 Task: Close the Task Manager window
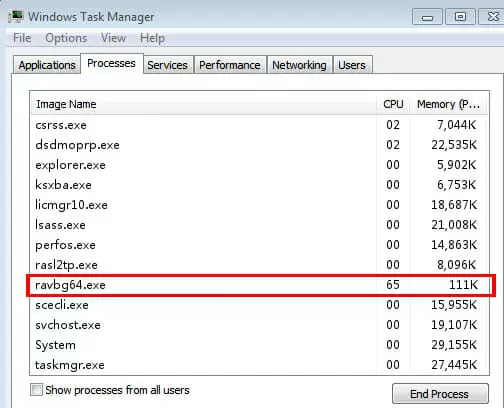[x=492, y=17]
